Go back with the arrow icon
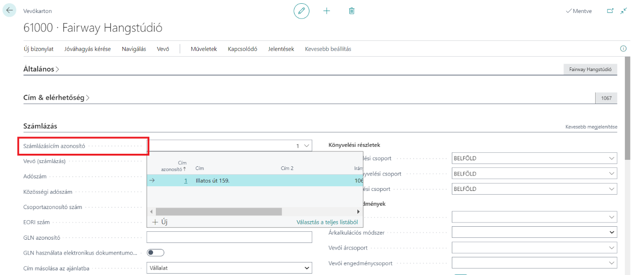 click(x=9, y=10)
